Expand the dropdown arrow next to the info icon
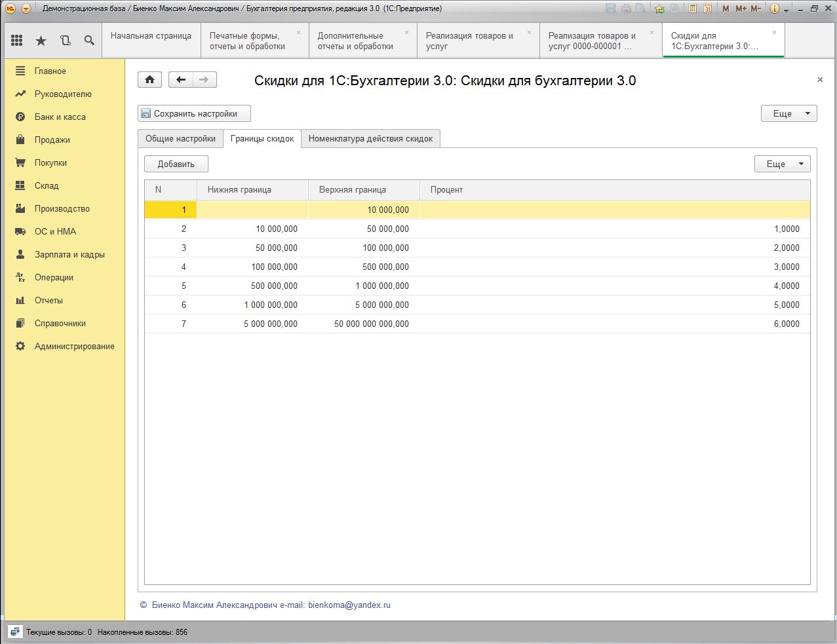Screen dimensions: 837x644 point(786,10)
